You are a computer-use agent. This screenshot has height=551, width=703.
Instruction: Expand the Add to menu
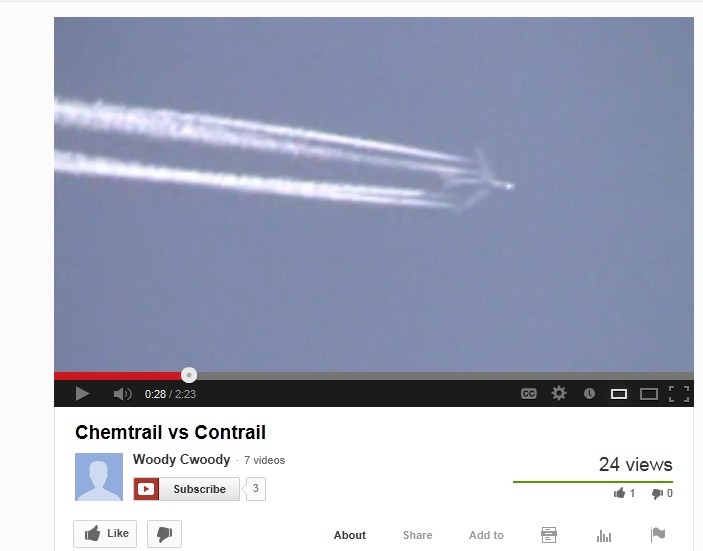pyautogui.click(x=486, y=535)
